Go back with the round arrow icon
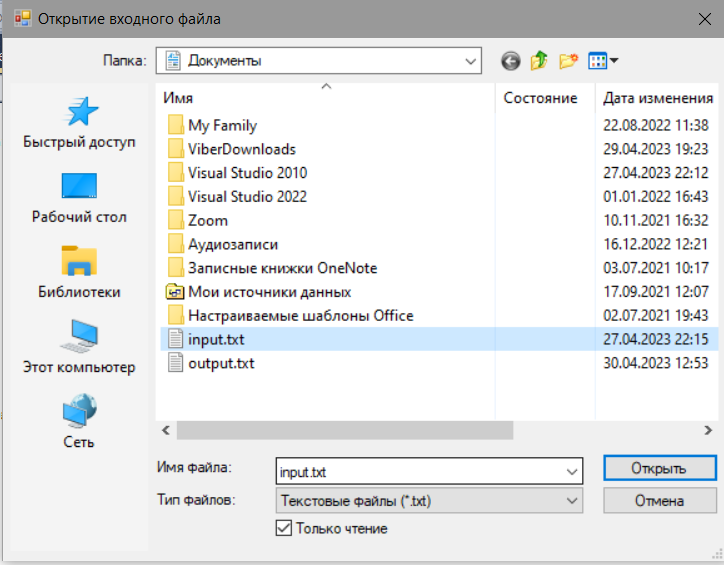 click(510, 61)
